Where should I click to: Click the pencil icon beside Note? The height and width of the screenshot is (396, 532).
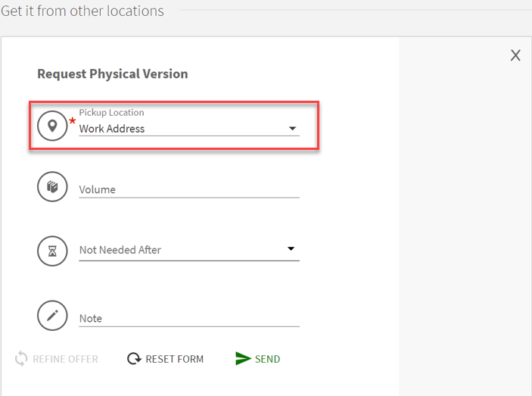pos(52,316)
